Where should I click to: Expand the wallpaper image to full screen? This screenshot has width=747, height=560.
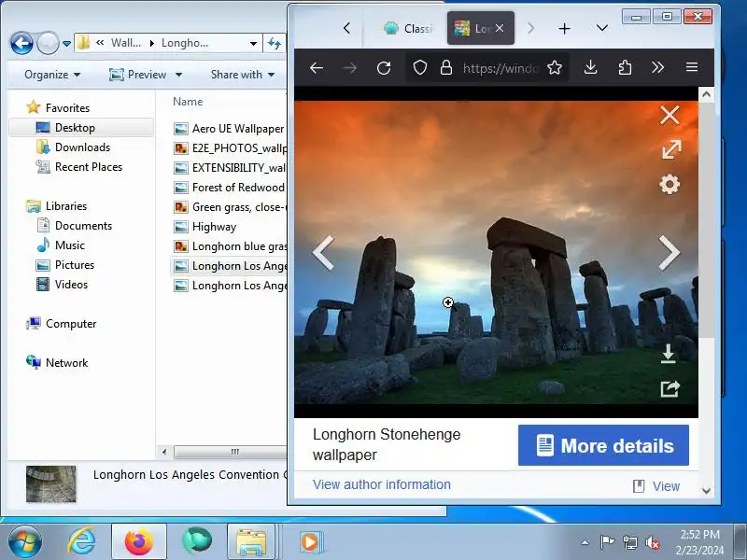click(x=670, y=149)
